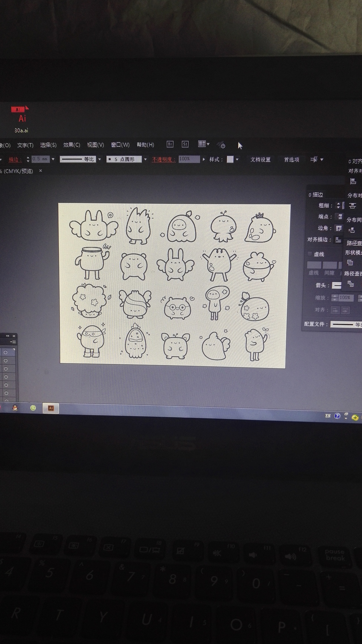Screen dimensions: 362x644
Task: Open Adobe Bridge via Br icon
Action: tap(170, 144)
